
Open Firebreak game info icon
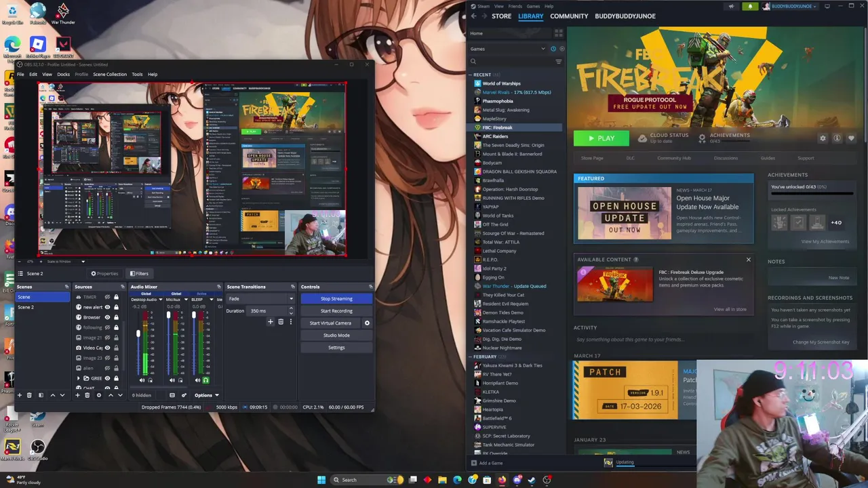tap(837, 138)
